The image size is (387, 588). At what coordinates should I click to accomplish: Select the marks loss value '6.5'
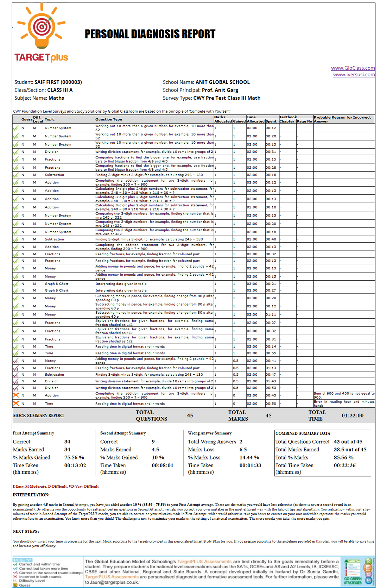243,450
